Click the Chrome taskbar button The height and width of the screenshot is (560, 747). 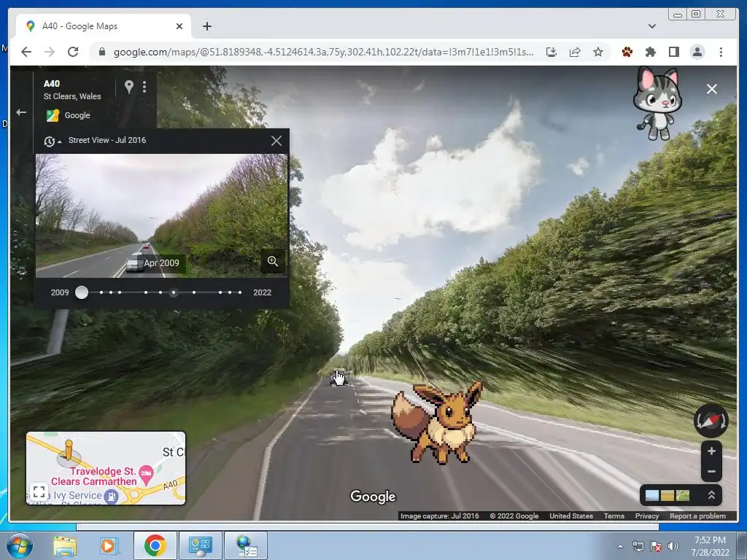pos(155,545)
